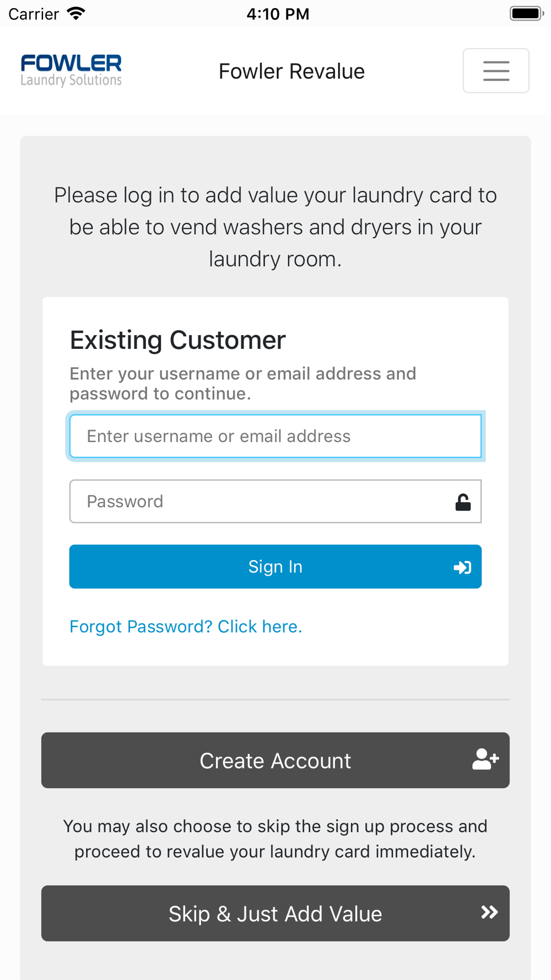Click the Fowler Revalue header title
The width and height of the screenshot is (551, 980).
tap(291, 71)
